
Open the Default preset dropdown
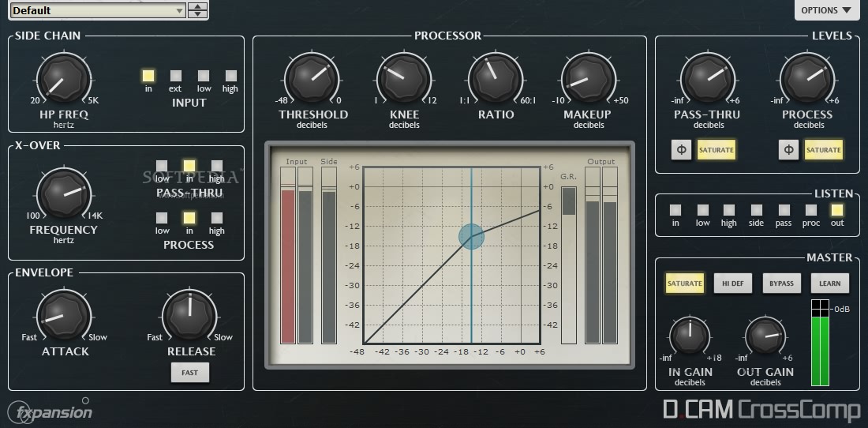(x=98, y=10)
